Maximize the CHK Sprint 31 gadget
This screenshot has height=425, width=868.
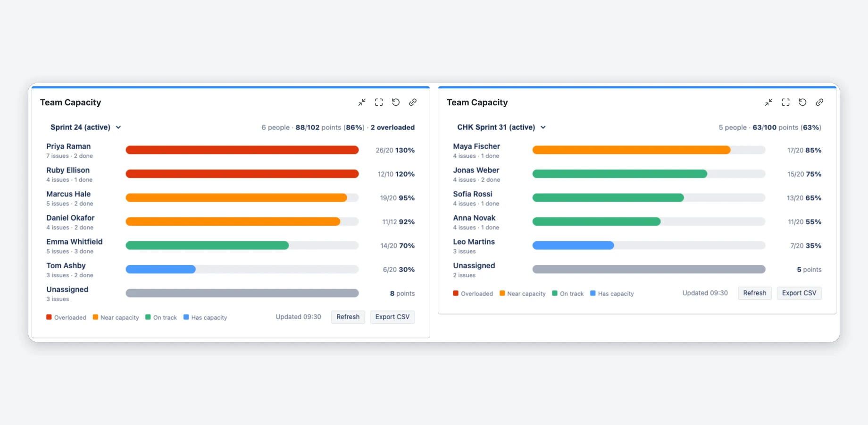[x=785, y=102]
